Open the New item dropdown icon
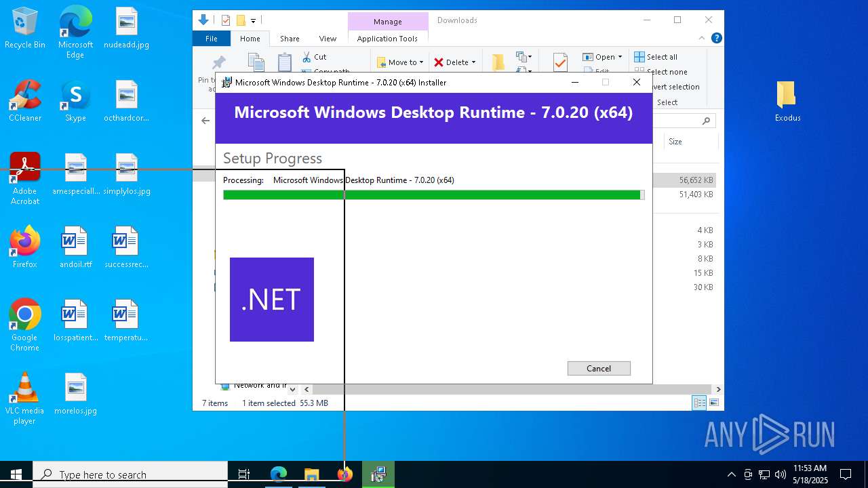The width and height of the screenshot is (868, 488). (x=524, y=57)
